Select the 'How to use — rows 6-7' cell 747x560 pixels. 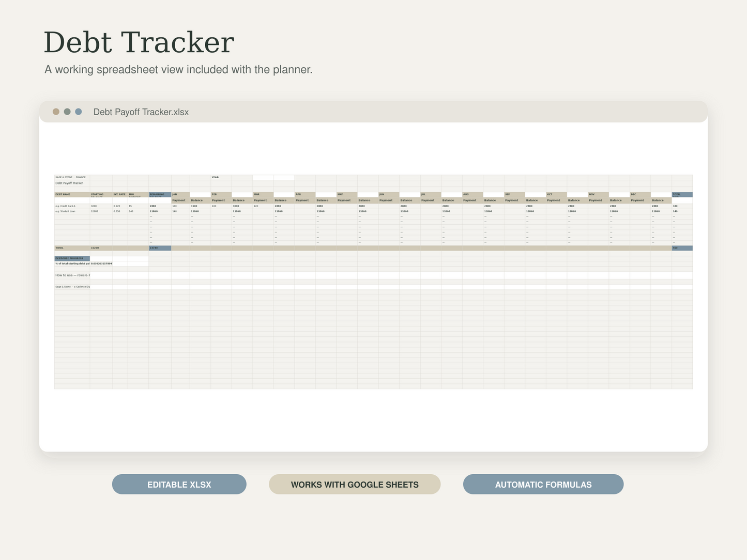pos(72,275)
